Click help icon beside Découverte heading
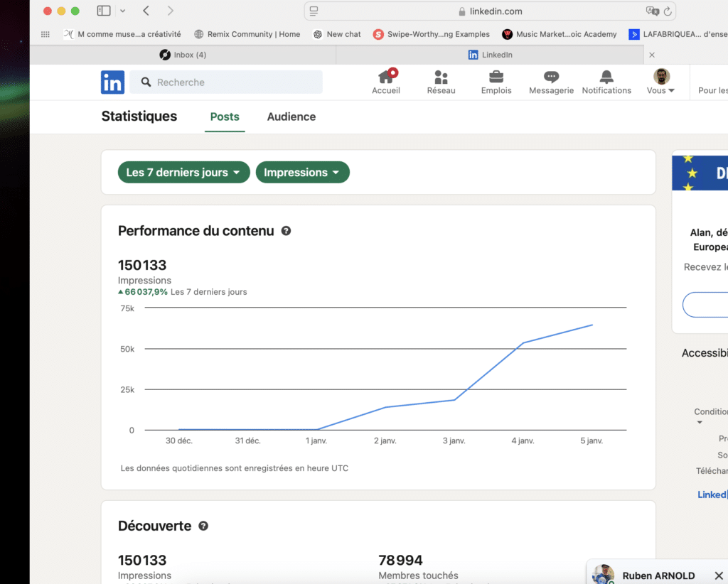The width and height of the screenshot is (728, 584). coord(203,526)
